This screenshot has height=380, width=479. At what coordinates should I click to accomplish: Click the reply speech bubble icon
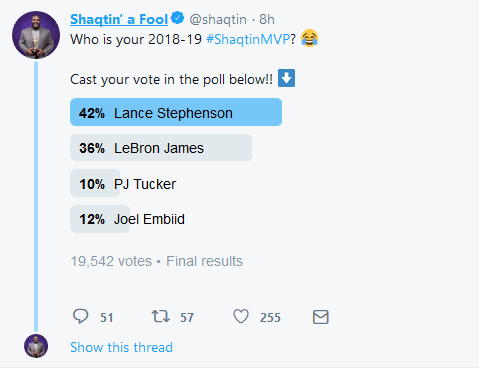click(80, 316)
